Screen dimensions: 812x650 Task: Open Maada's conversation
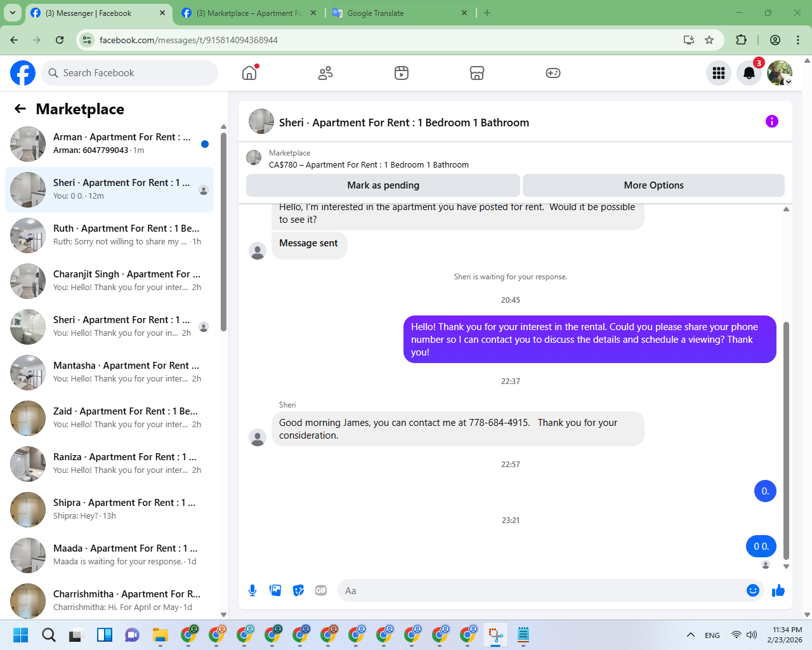click(109, 555)
